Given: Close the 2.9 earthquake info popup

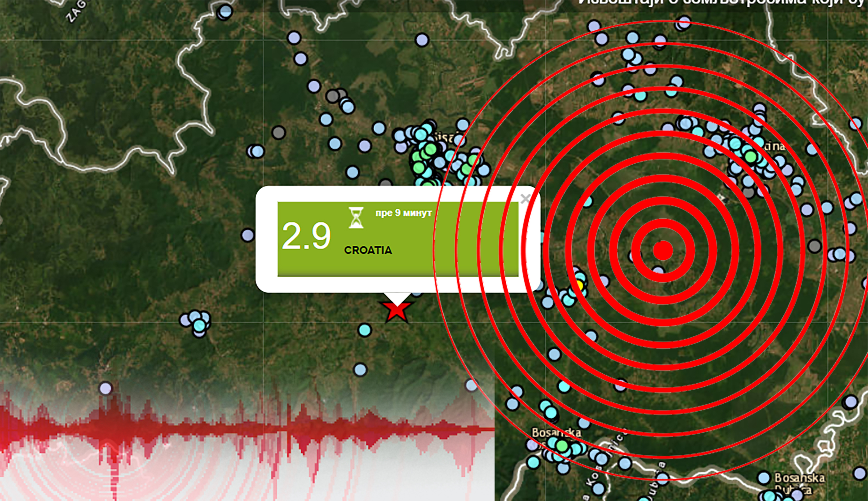Looking at the screenshot, I should point(525,199).
